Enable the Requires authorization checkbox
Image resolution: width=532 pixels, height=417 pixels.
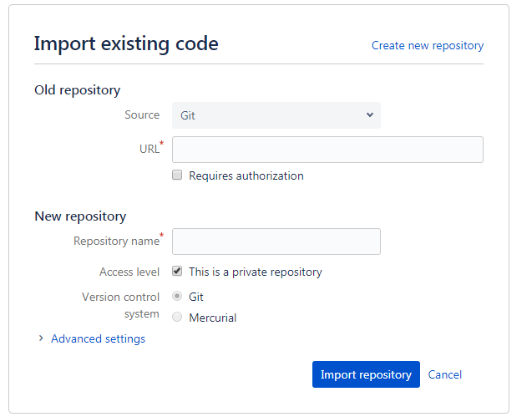pos(177,175)
